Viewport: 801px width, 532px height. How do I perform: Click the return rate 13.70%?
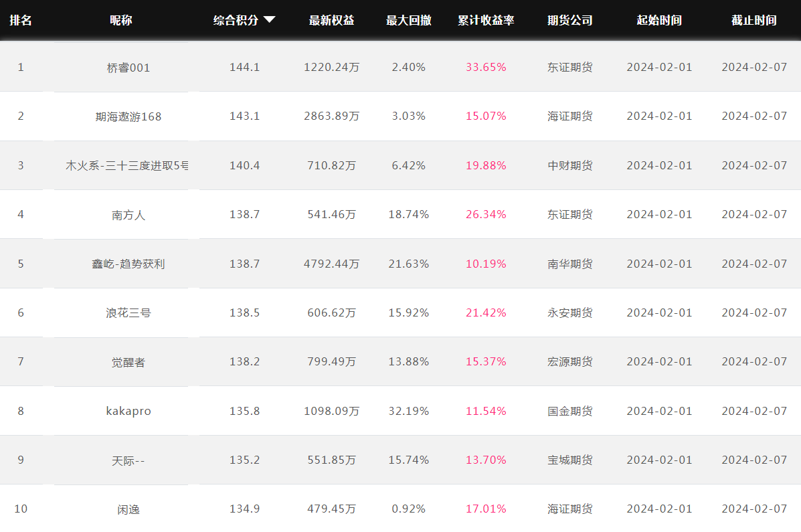[486, 460]
